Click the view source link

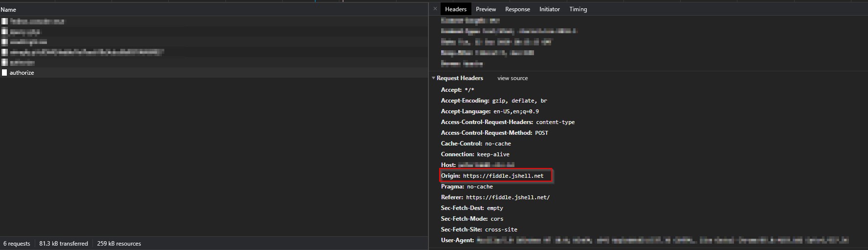click(512, 78)
